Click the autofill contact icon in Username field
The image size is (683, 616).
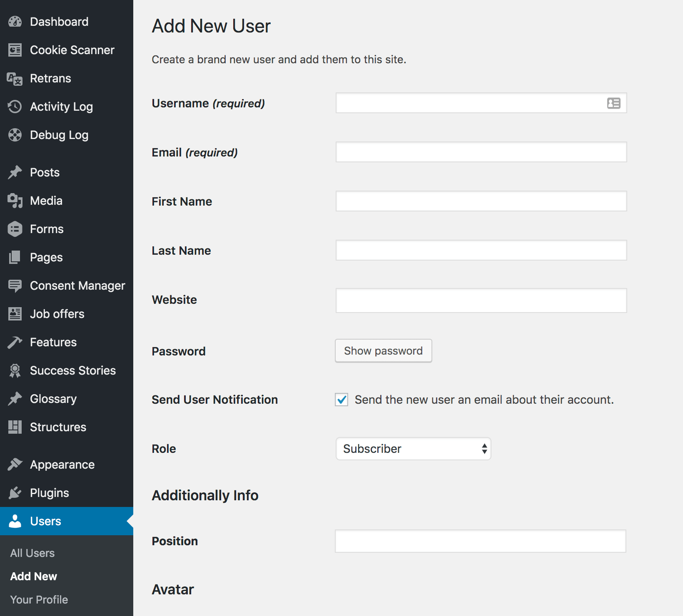[613, 103]
